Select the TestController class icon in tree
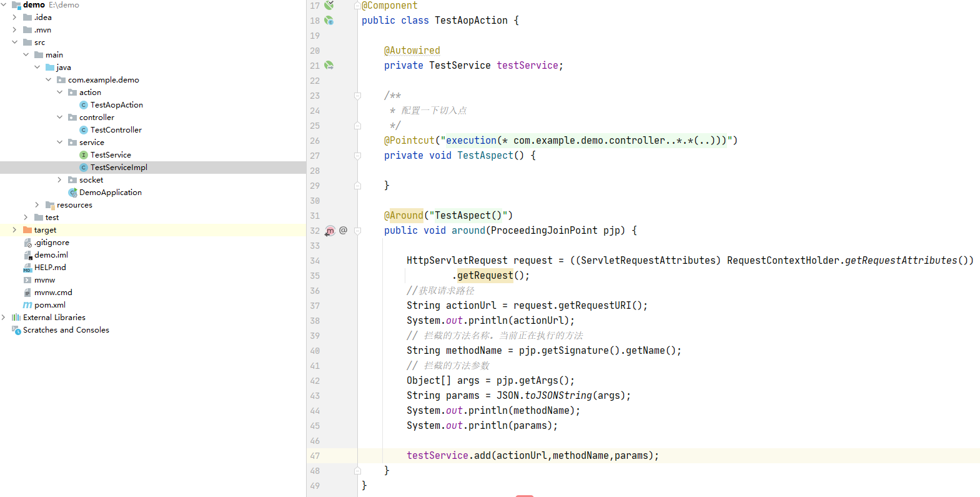The height and width of the screenshot is (497, 980). click(x=84, y=130)
